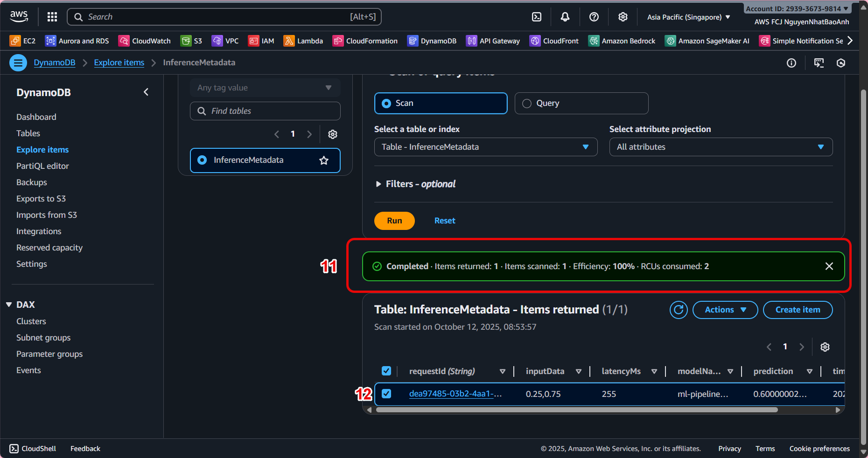Reset the scan settings

tap(445, 221)
